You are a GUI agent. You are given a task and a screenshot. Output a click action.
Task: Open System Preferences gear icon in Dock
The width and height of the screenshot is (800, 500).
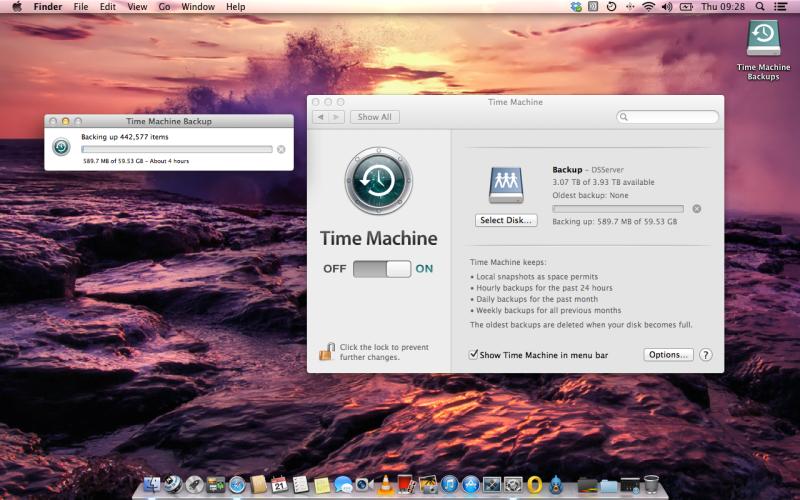513,484
